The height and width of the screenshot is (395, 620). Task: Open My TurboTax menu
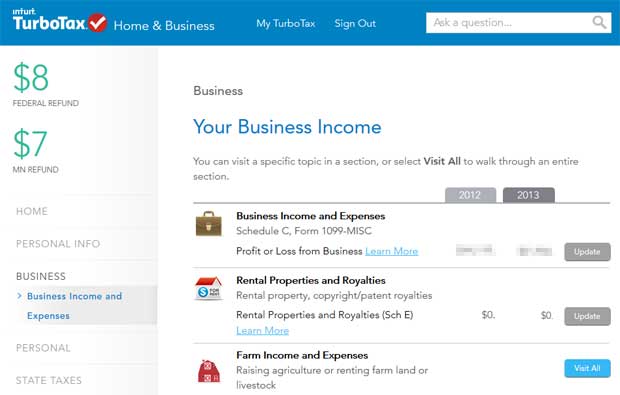click(285, 23)
